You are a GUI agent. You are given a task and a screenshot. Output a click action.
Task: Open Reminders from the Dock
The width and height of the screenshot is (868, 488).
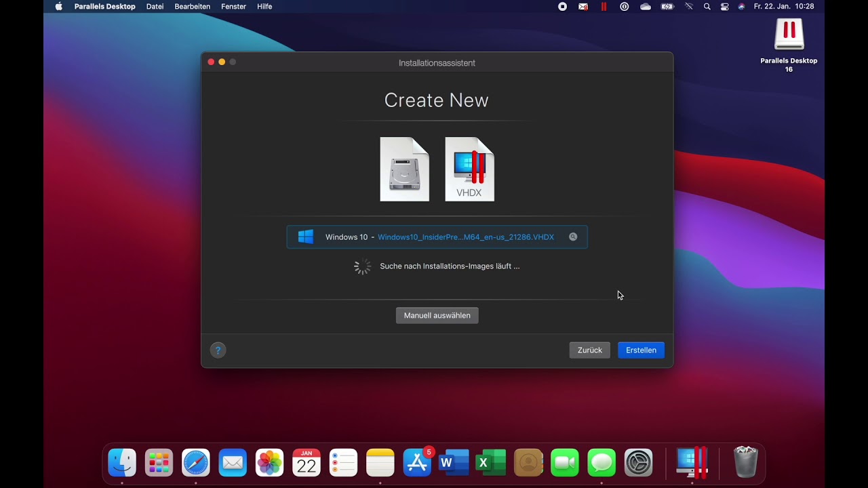343,463
